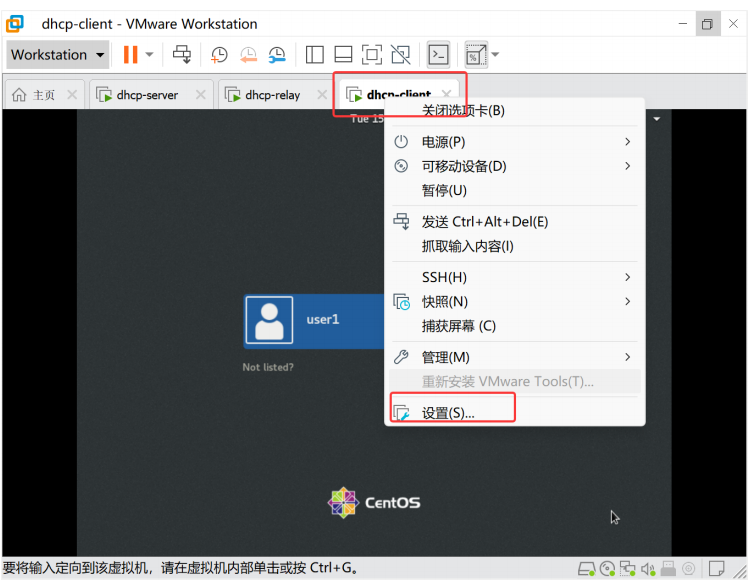Select 发送 Ctrl+Alt+Del(E) menu item
This screenshot has width=752, height=581.
pyautogui.click(x=515, y=222)
